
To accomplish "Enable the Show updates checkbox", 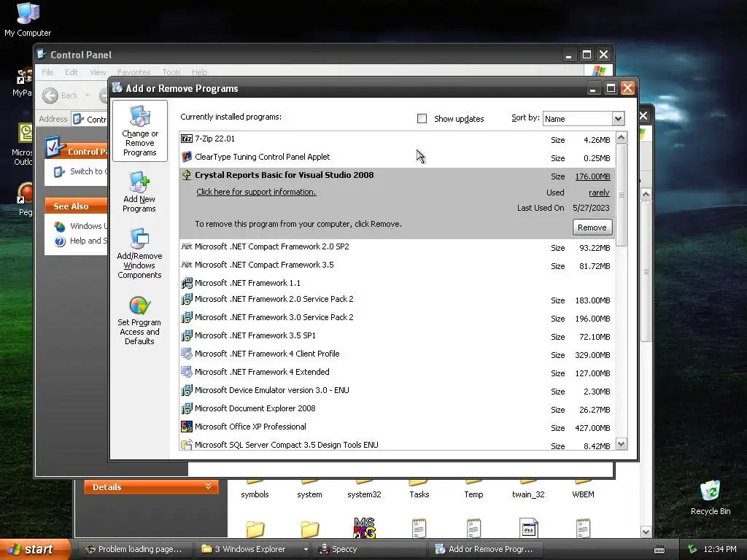I will point(422,119).
